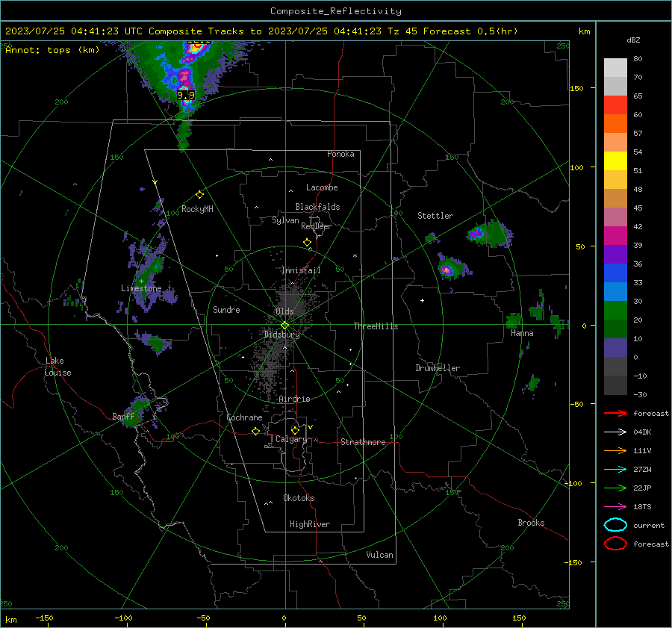Click the bright green swatch in dBZ legend
The width and height of the screenshot is (672, 628).
tap(615, 310)
